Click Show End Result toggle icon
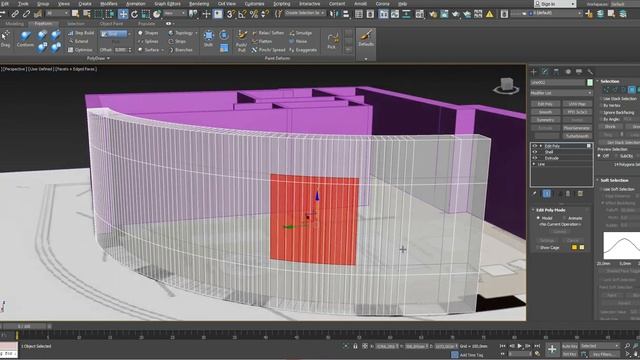The width and height of the screenshot is (640, 360). [x=547, y=193]
